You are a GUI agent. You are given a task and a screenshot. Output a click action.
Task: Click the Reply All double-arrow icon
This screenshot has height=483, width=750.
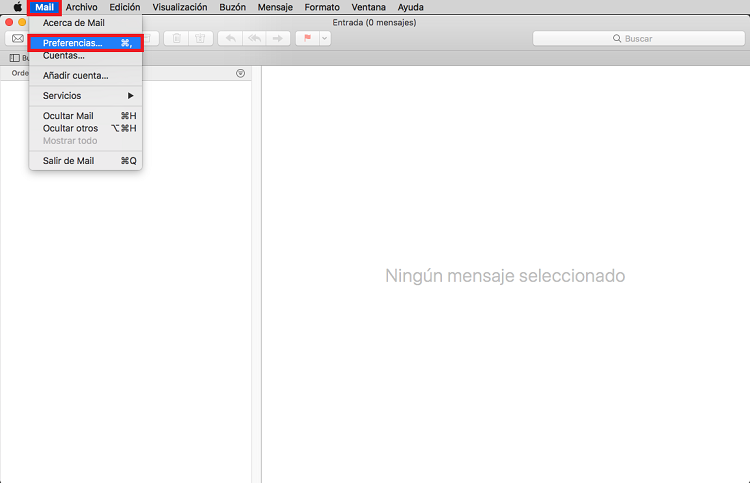click(254, 39)
